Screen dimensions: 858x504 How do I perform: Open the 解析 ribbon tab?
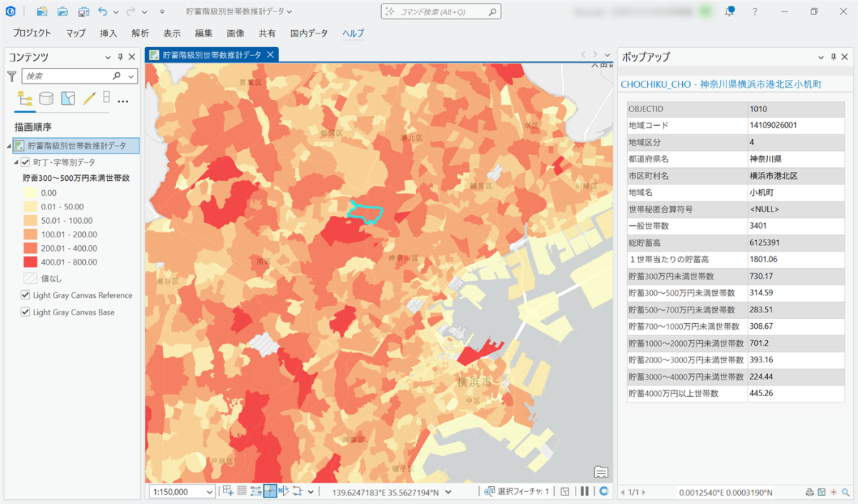pyautogui.click(x=140, y=34)
